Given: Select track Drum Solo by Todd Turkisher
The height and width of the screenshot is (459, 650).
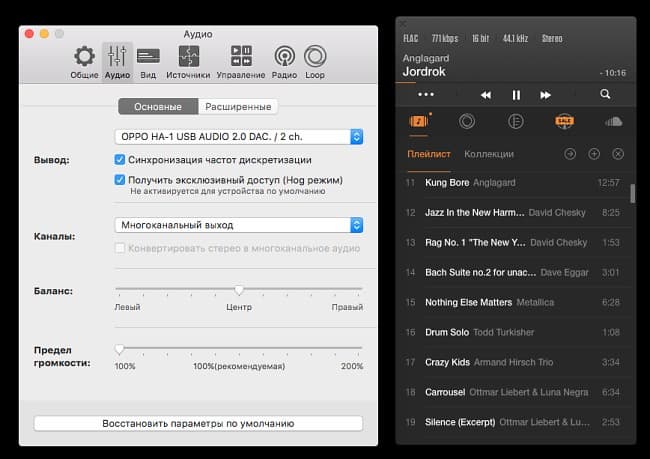Looking at the screenshot, I should tap(513, 332).
